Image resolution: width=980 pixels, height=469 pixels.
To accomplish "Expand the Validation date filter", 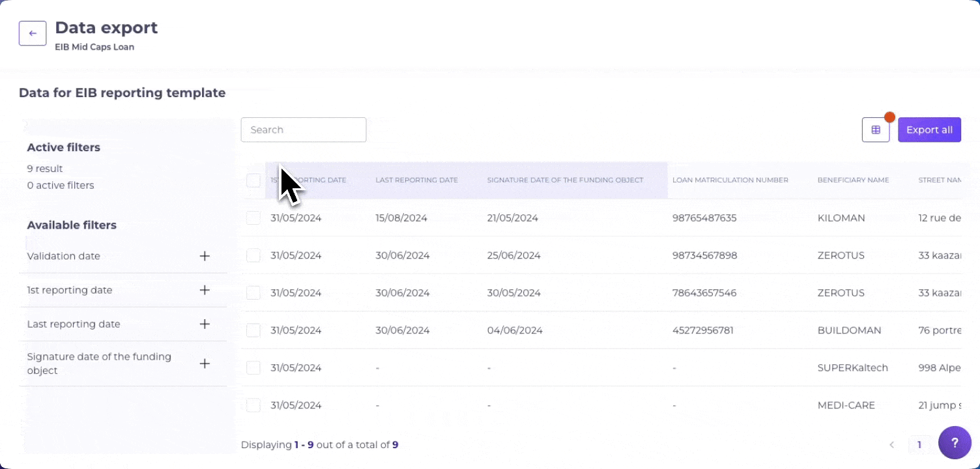I will [x=204, y=256].
